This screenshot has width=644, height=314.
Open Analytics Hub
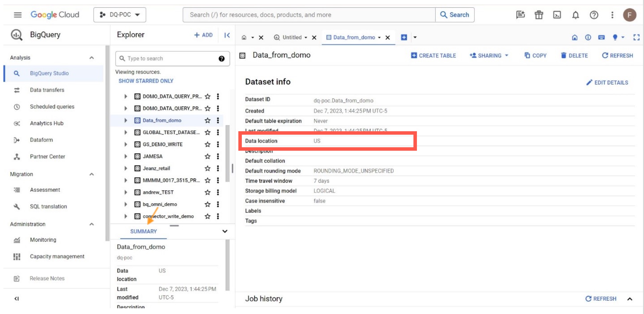tap(47, 123)
